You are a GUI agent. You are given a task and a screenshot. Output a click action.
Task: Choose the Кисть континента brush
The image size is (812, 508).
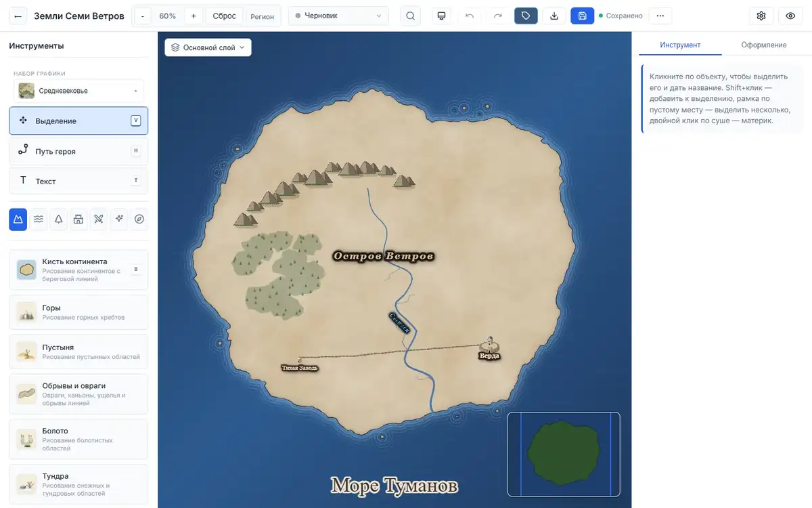[78, 270]
